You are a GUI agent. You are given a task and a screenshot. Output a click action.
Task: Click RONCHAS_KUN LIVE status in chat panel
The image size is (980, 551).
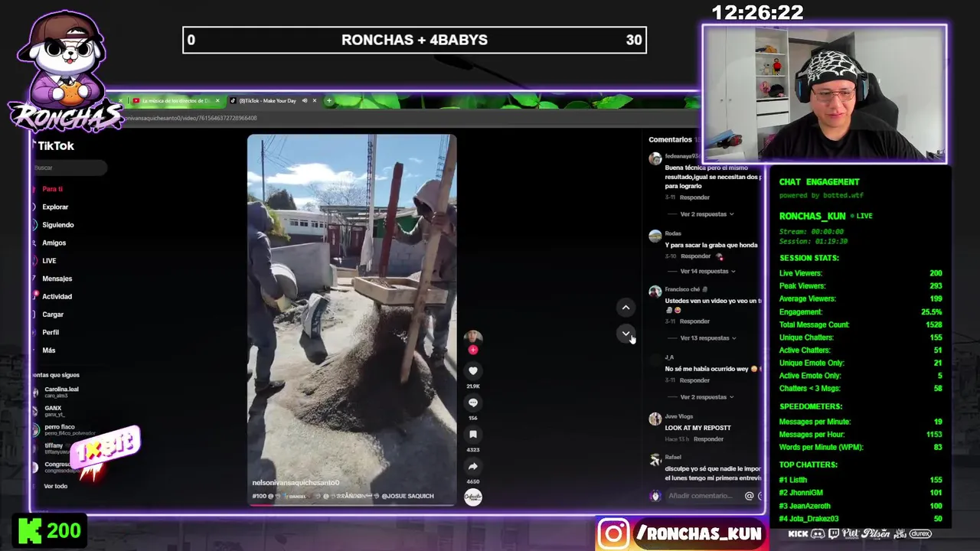click(x=825, y=216)
